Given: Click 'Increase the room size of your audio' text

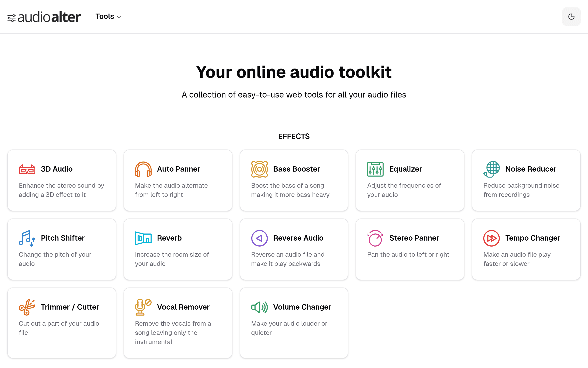Looking at the screenshot, I should 172,259.
